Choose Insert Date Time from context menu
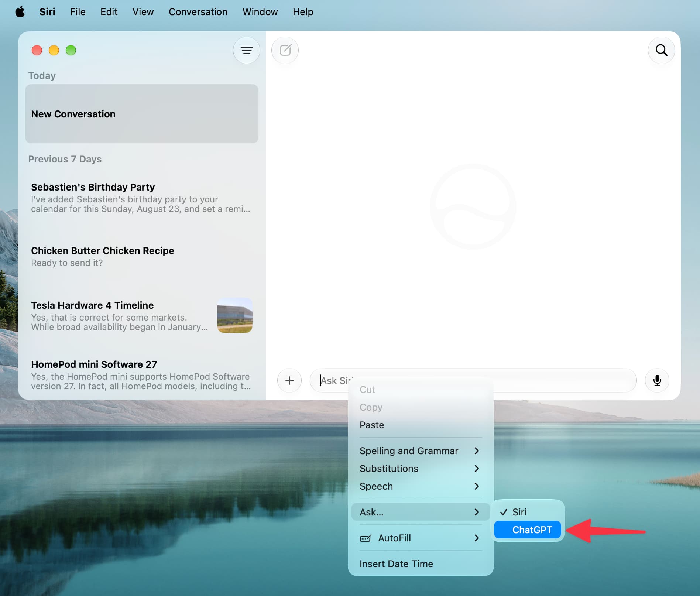Image resolution: width=700 pixels, height=596 pixels. [421, 564]
